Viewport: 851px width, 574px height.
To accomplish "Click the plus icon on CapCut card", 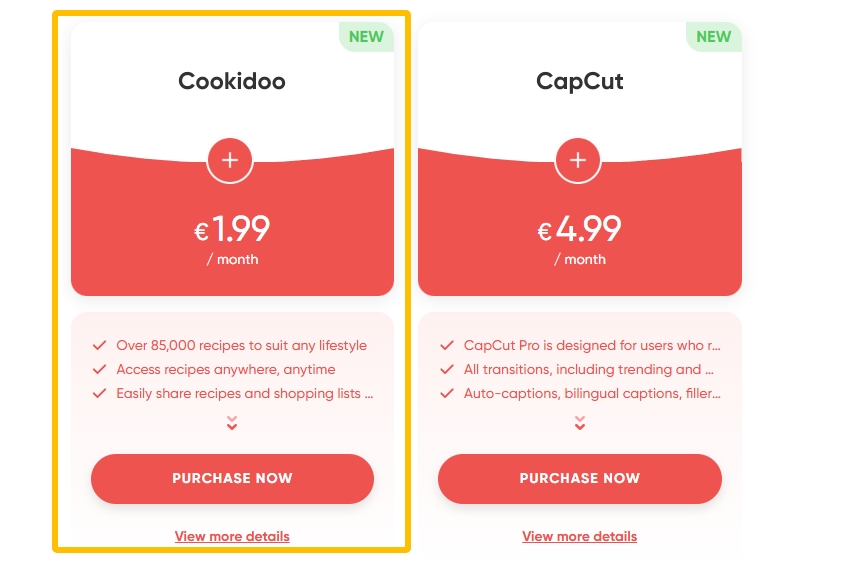I will click(x=577, y=160).
